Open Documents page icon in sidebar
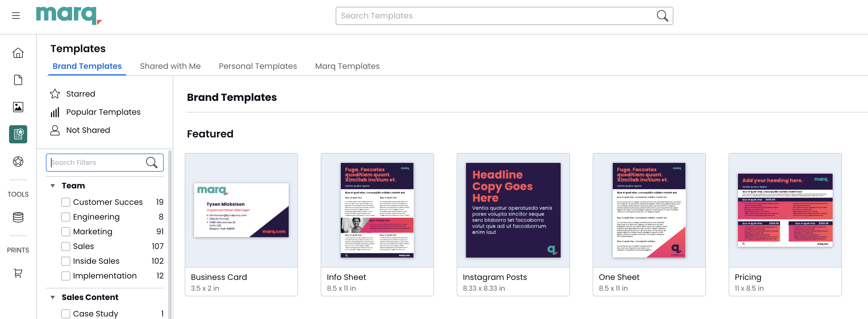The width and height of the screenshot is (868, 319). pyautogui.click(x=18, y=80)
